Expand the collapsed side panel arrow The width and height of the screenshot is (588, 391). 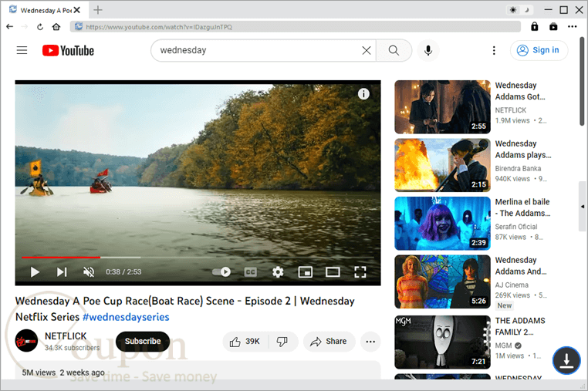[583, 207]
